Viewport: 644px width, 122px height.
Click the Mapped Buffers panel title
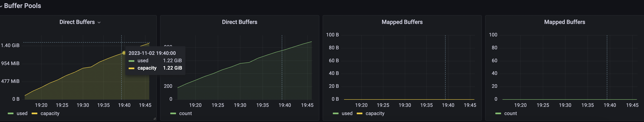pyautogui.click(x=402, y=22)
